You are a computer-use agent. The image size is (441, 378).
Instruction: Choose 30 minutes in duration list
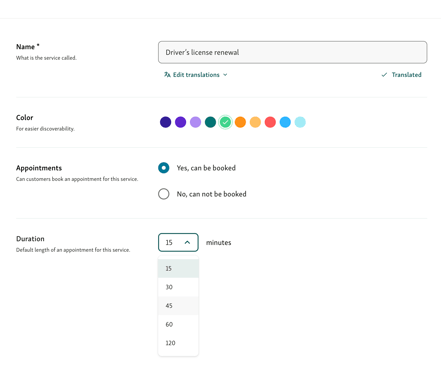tap(178, 287)
